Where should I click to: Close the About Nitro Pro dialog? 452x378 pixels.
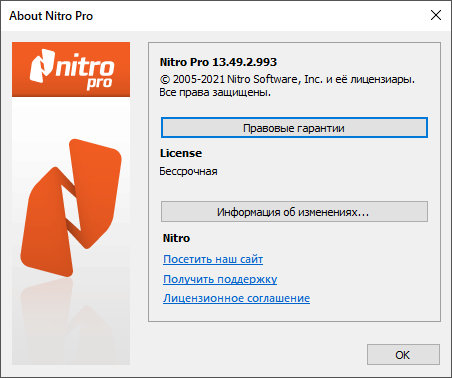(x=436, y=15)
